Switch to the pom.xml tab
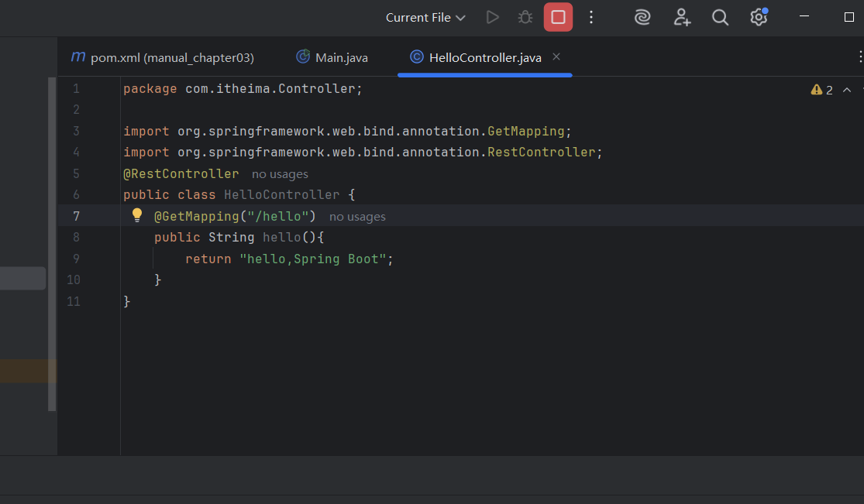 coord(162,58)
